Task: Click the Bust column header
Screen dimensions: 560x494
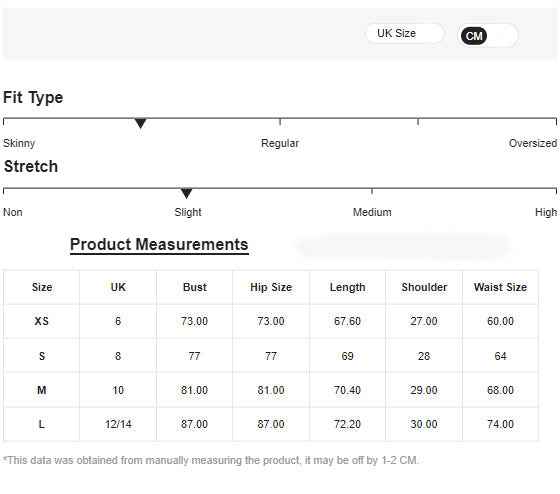Action: point(195,287)
